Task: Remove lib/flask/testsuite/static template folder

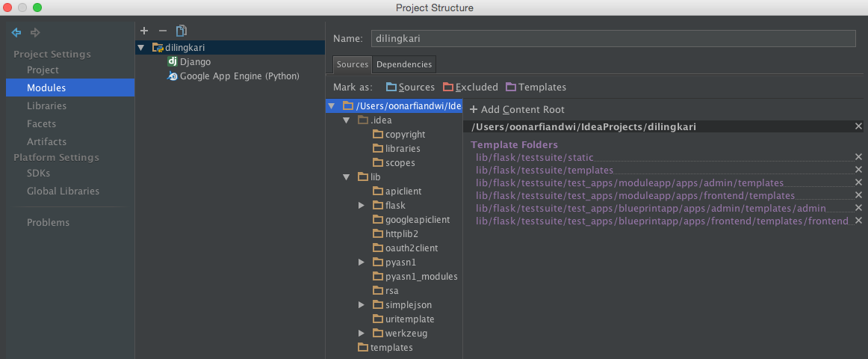Action: (858, 157)
